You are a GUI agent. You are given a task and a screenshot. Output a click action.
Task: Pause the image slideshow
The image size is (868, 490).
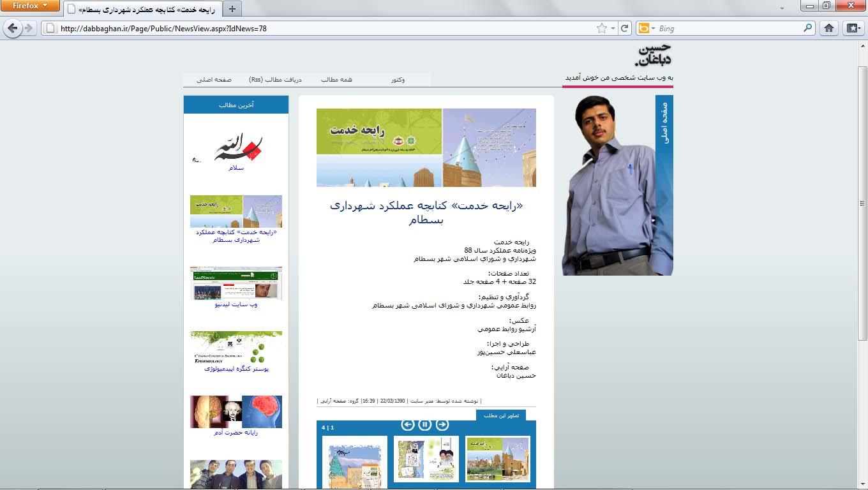tap(425, 424)
